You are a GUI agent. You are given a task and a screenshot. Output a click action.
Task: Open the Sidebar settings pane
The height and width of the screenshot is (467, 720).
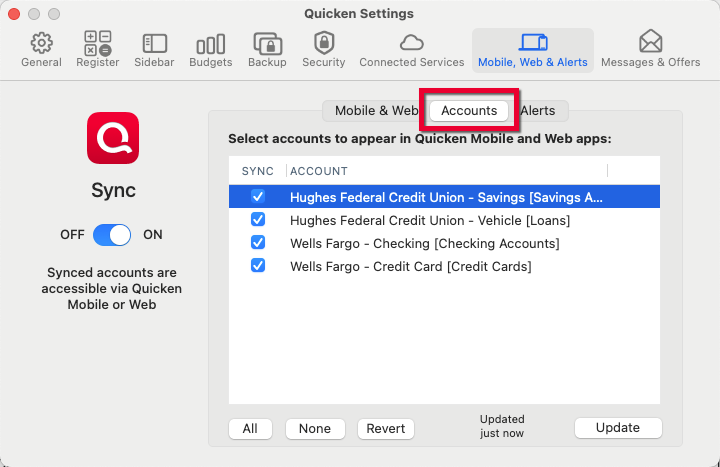[154, 50]
